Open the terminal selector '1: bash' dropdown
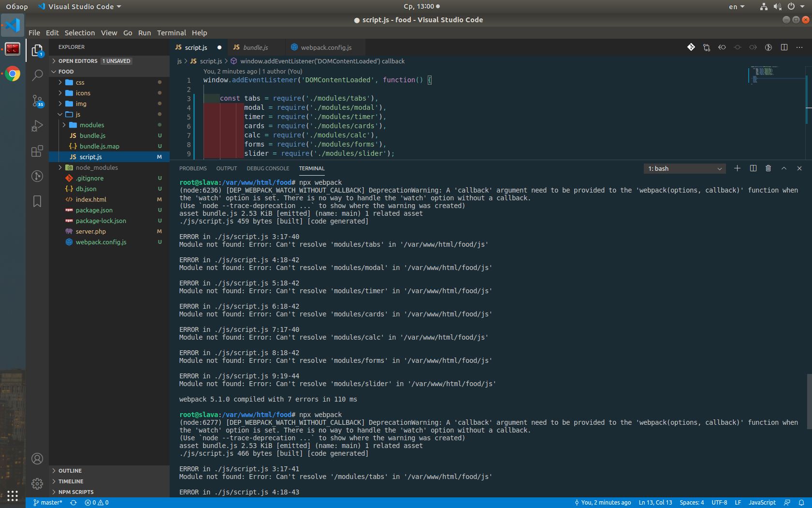This screenshot has height=508, width=812. pyautogui.click(x=684, y=168)
